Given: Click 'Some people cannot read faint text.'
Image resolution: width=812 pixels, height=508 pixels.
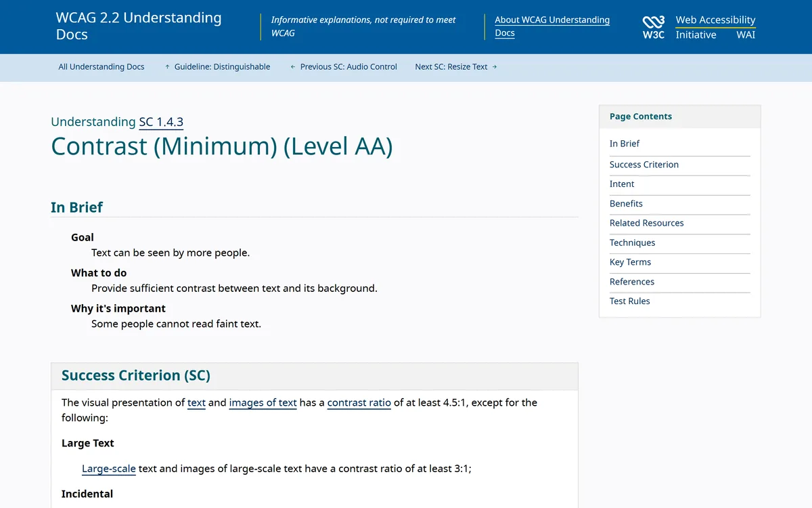Looking at the screenshot, I should 176,324.
